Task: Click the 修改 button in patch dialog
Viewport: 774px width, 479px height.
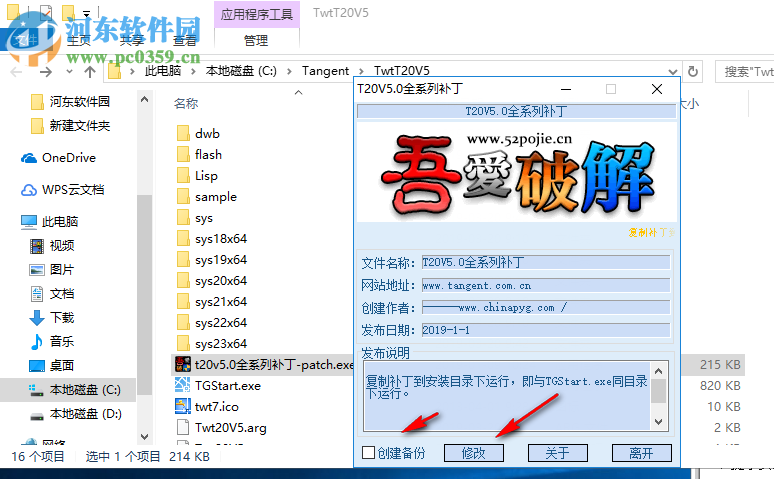Action: point(474,453)
